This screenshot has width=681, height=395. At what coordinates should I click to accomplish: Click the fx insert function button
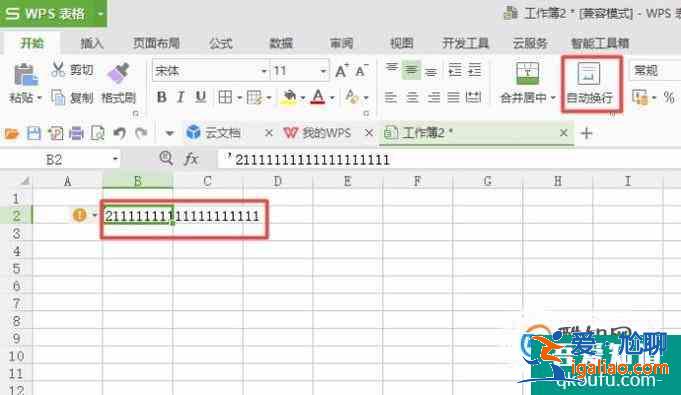click(x=191, y=159)
